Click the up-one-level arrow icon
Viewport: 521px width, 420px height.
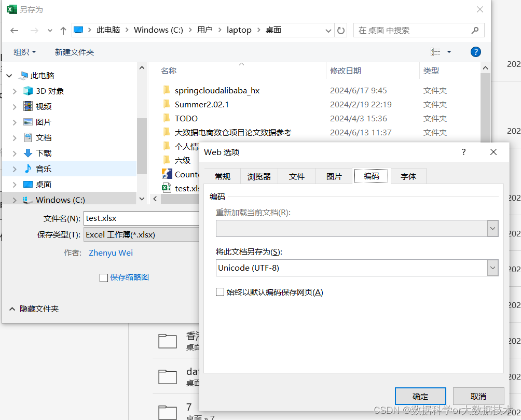pyautogui.click(x=63, y=30)
